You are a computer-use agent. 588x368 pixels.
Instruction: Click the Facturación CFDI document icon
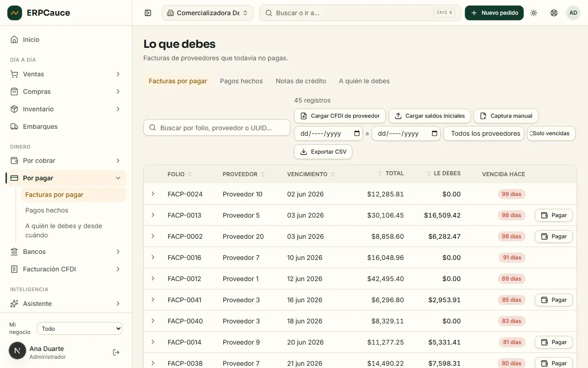pyautogui.click(x=14, y=269)
